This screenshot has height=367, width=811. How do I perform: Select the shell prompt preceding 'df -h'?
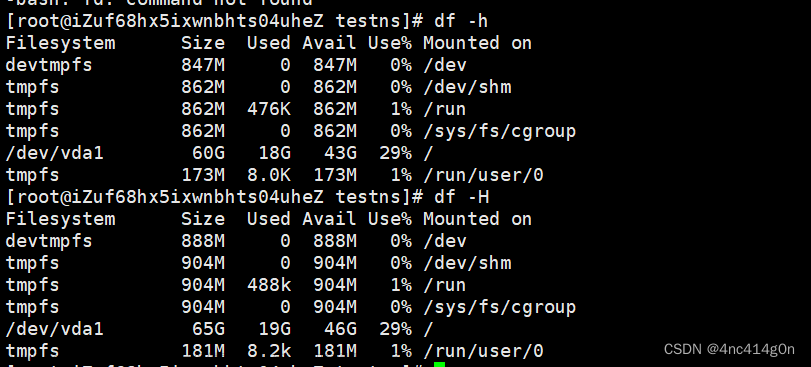click(215, 21)
